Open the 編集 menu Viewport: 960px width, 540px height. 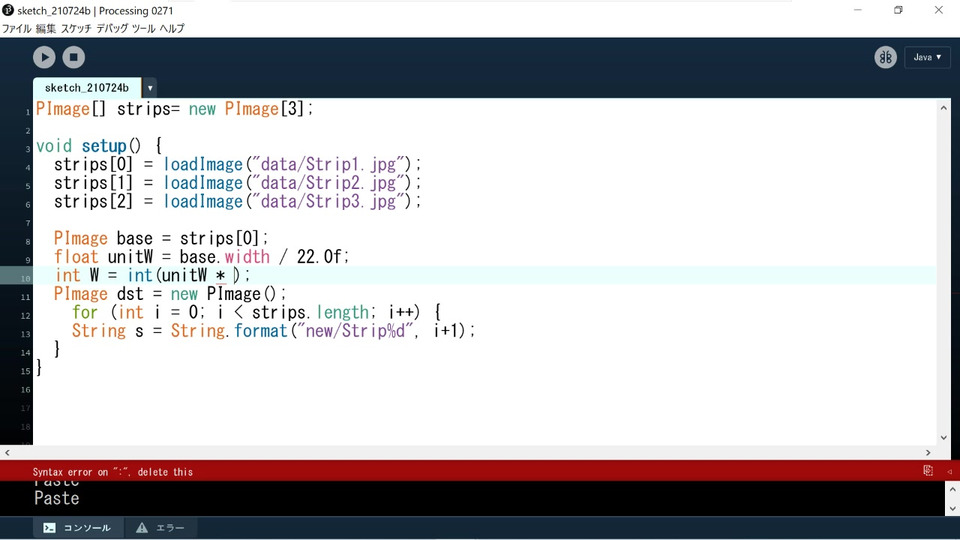point(45,28)
